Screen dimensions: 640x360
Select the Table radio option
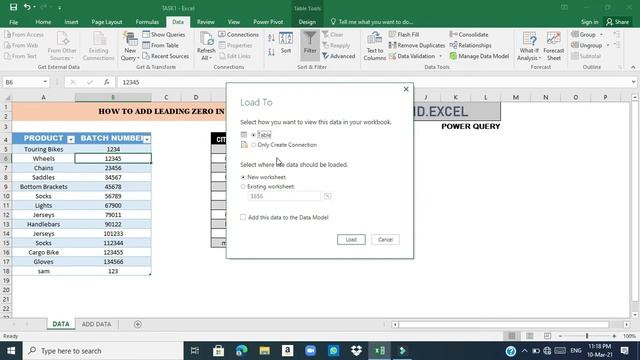(x=253, y=135)
